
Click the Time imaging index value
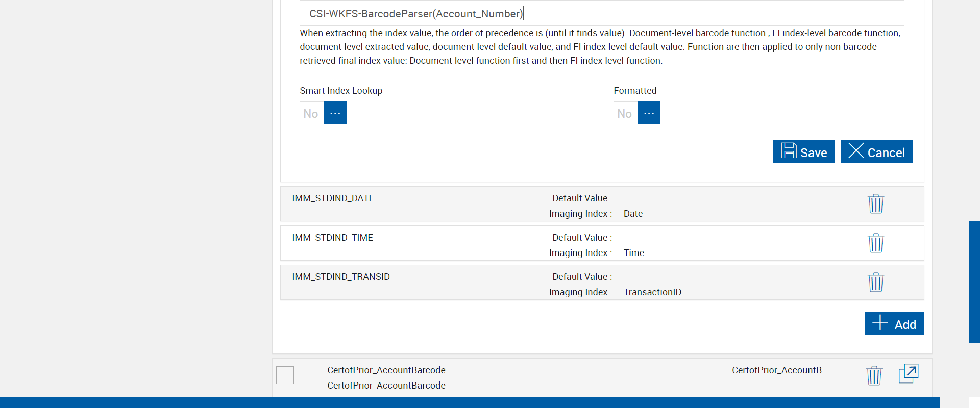tap(634, 253)
